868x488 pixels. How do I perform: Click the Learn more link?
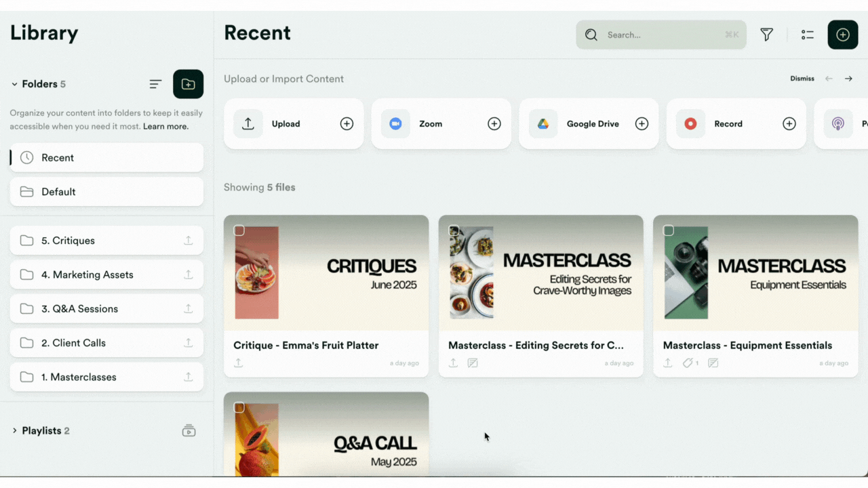coord(165,127)
